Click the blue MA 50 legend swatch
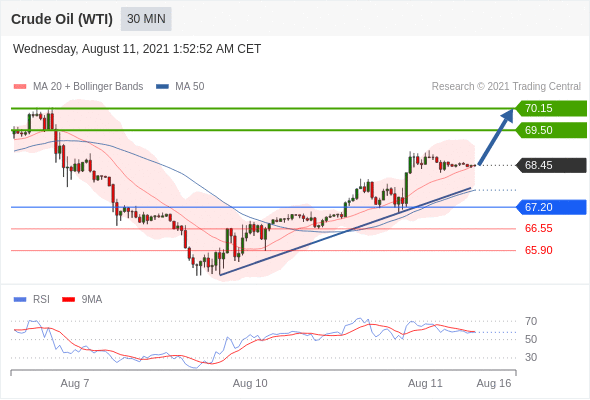The width and height of the screenshot is (590, 400). pos(162,87)
